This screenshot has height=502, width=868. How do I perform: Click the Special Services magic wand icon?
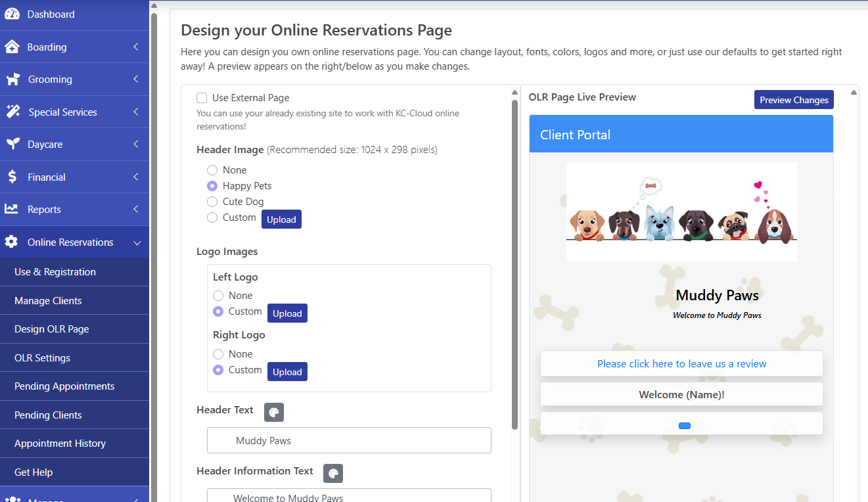(x=12, y=112)
